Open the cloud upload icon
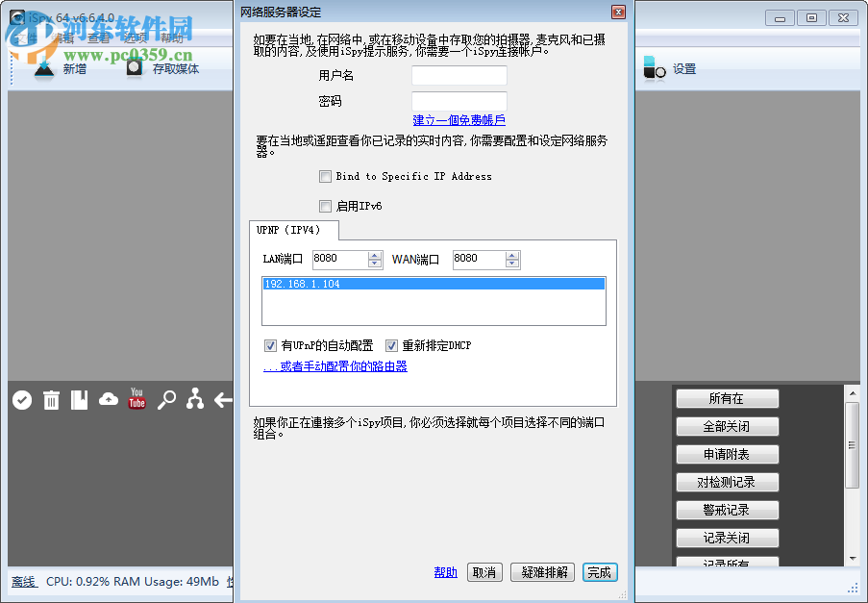This screenshot has height=603, width=868. tap(108, 399)
